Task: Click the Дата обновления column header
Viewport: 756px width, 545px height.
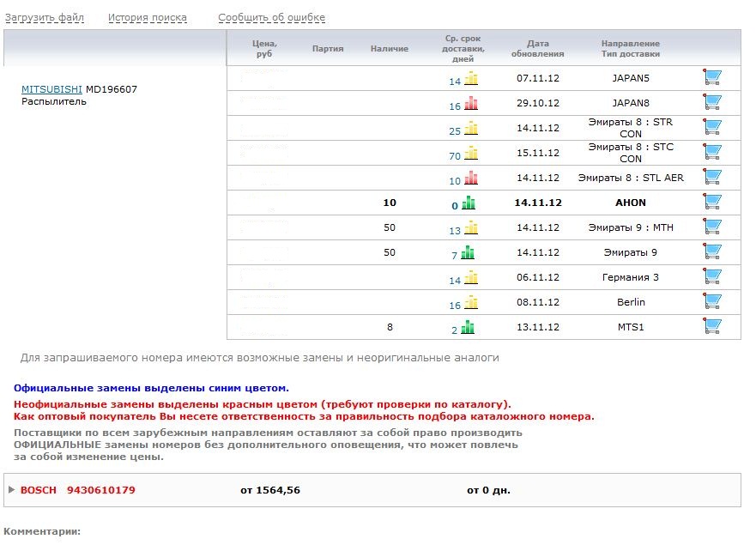Action: click(537, 48)
